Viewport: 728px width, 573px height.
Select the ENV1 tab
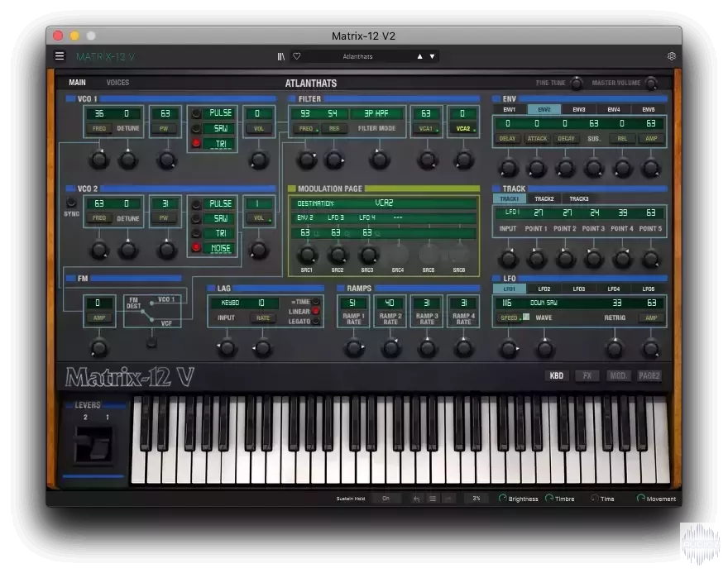510,109
